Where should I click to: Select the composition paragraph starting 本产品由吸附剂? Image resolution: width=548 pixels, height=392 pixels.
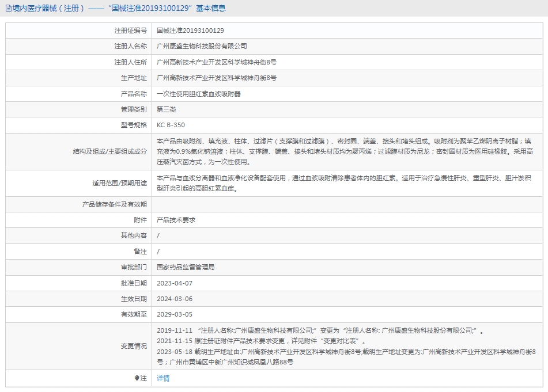click(345, 151)
